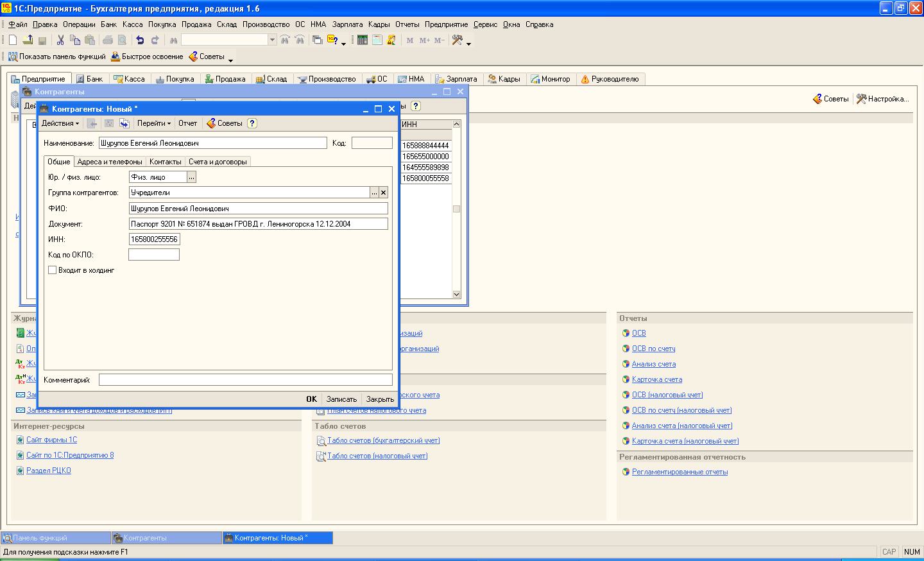
Task: Click the Open file toolbar icon
Action: (28, 40)
